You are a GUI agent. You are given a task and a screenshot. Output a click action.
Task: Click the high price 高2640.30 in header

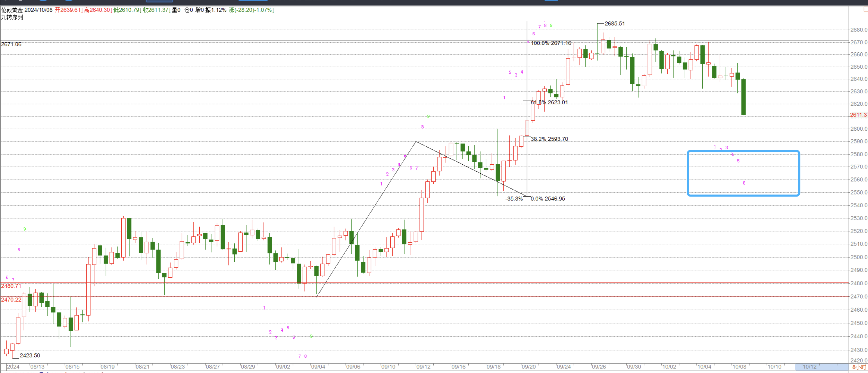click(x=98, y=10)
